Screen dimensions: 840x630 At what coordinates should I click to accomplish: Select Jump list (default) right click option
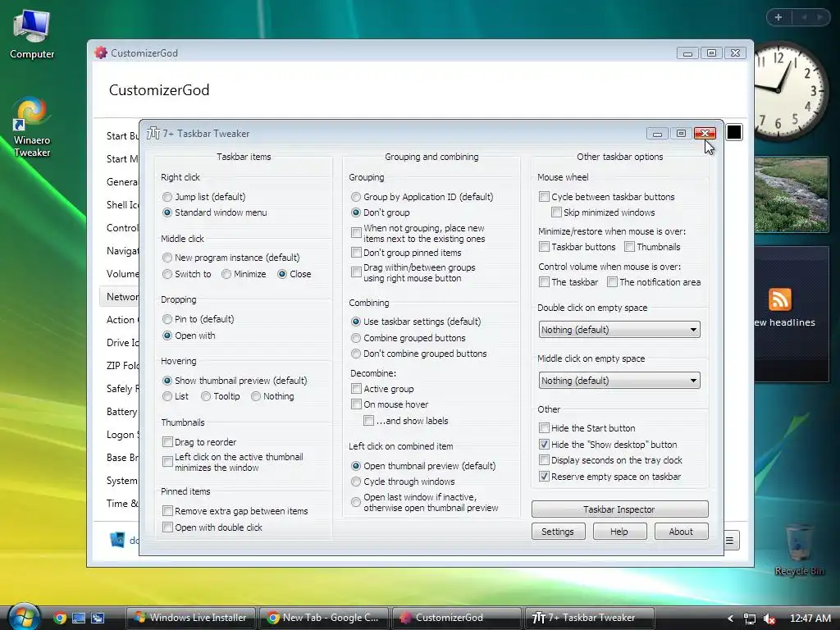[203, 197]
